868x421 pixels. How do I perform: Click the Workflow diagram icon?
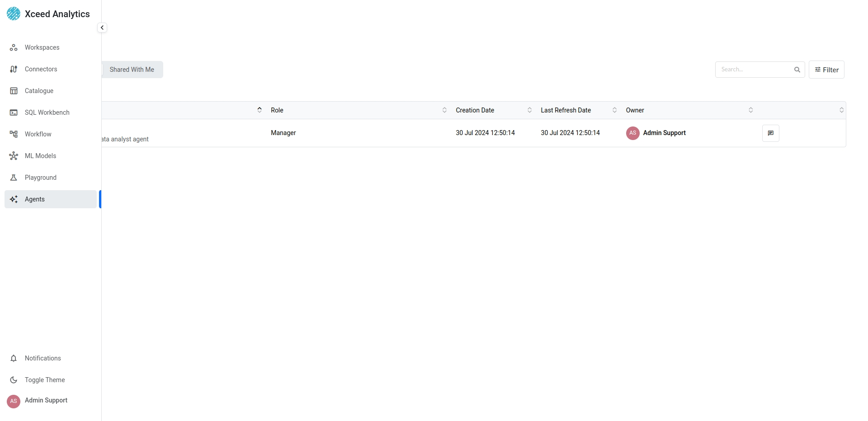(14, 134)
